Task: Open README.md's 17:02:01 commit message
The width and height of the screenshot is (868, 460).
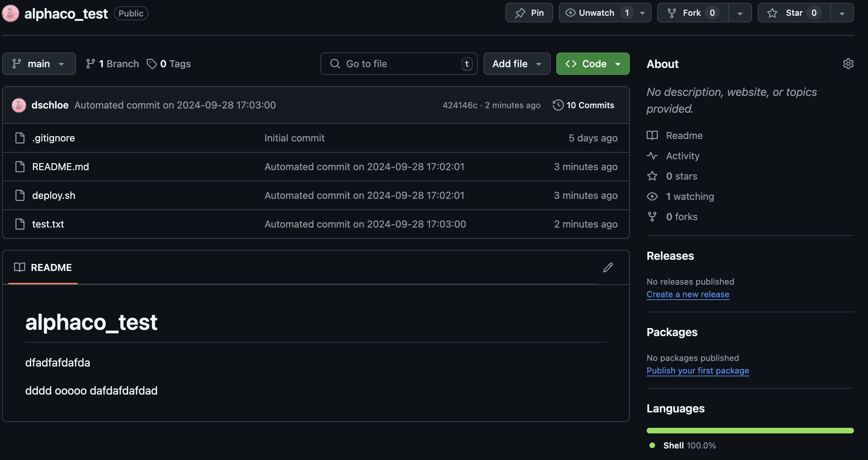Action: (x=364, y=167)
